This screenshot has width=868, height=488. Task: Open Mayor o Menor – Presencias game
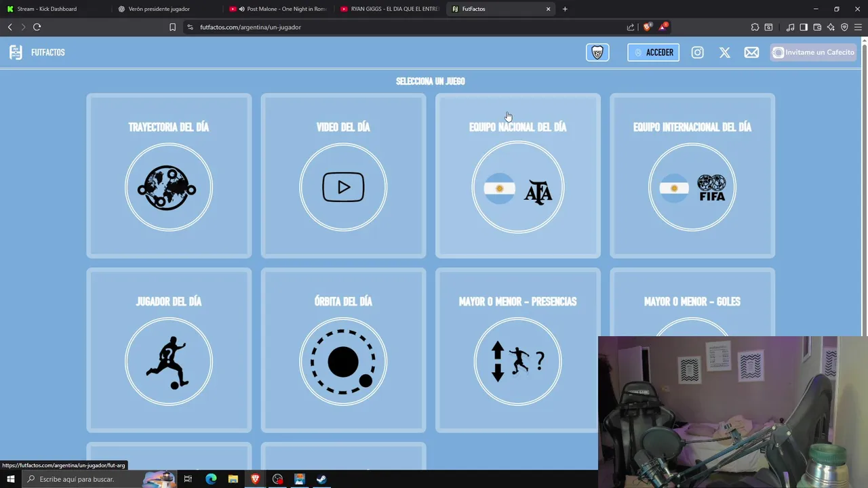click(x=517, y=350)
